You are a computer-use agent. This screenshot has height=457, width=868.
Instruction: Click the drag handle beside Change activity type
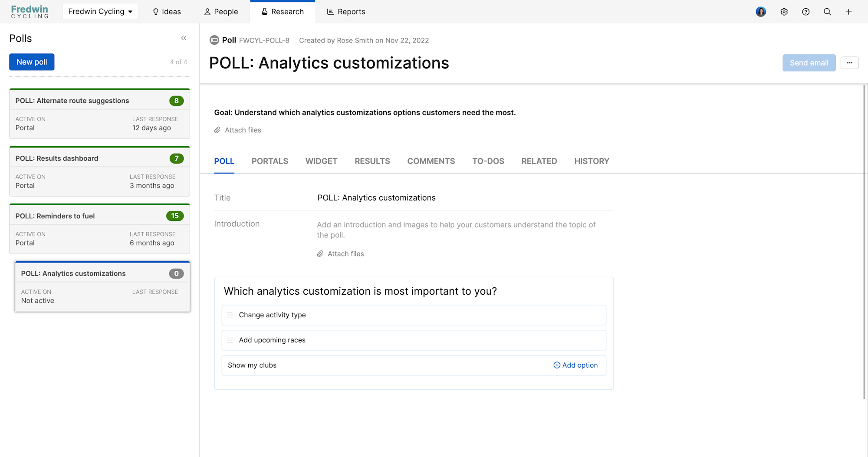pos(230,315)
